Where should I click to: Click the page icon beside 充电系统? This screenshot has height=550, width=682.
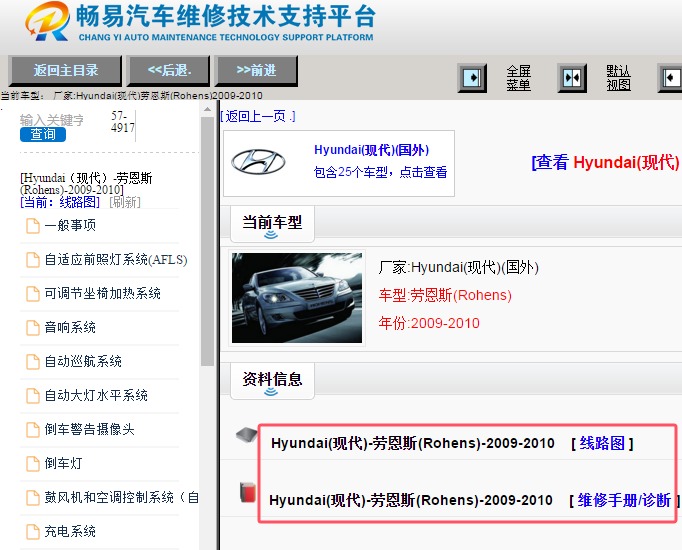coord(33,532)
